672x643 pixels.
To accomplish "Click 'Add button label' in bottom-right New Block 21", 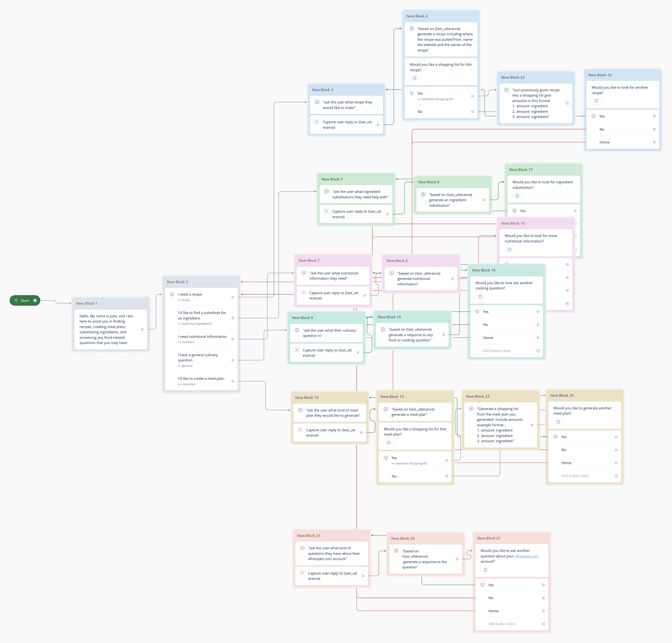I will [x=502, y=624].
